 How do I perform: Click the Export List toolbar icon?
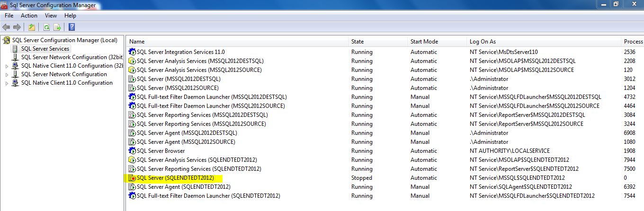coord(57,27)
